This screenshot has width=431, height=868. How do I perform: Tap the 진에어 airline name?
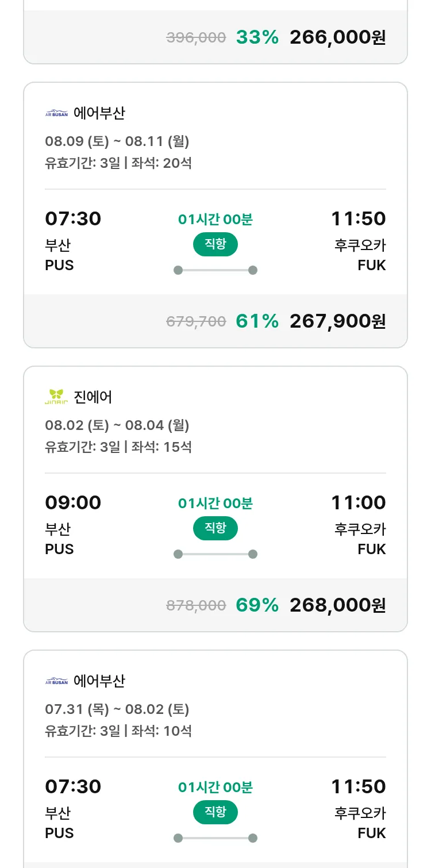coord(93,397)
